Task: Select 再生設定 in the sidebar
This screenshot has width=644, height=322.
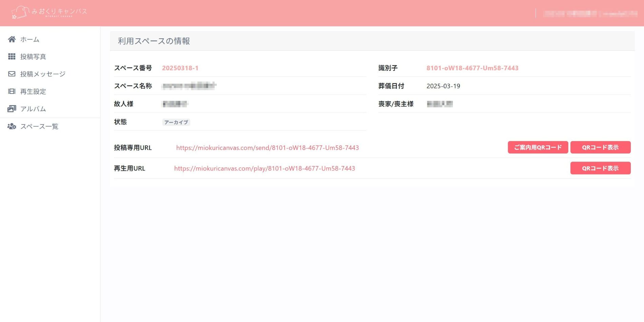Action: [33, 92]
